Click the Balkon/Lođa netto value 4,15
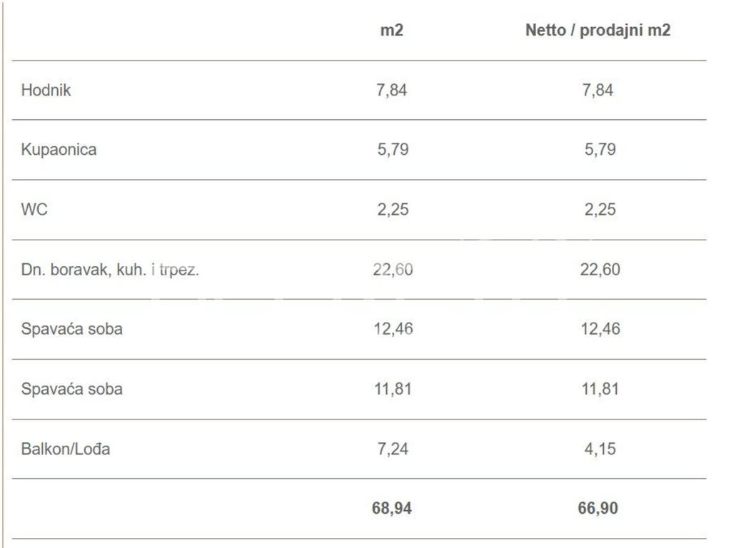 pos(600,450)
